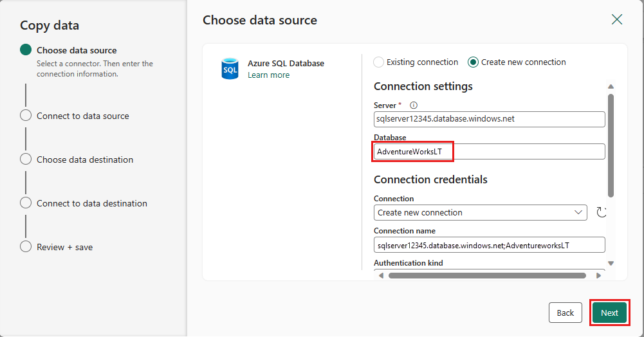644x337 pixels.
Task: Open the Authentication kind dropdown
Action: pos(489,272)
